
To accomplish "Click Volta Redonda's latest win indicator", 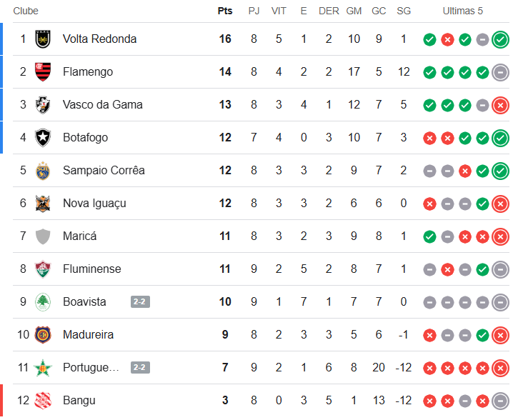I will tap(500, 39).
